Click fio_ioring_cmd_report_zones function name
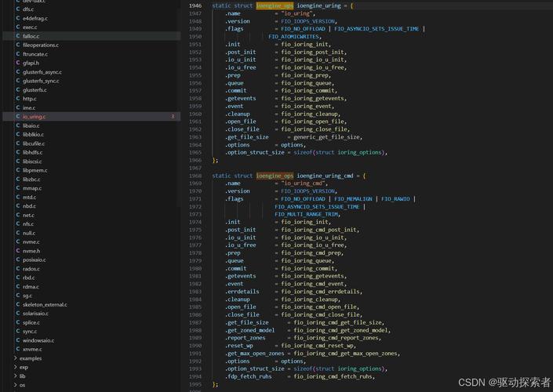Viewport: 553px width, 392px height. pyautogui.click(x=336, y=338)
